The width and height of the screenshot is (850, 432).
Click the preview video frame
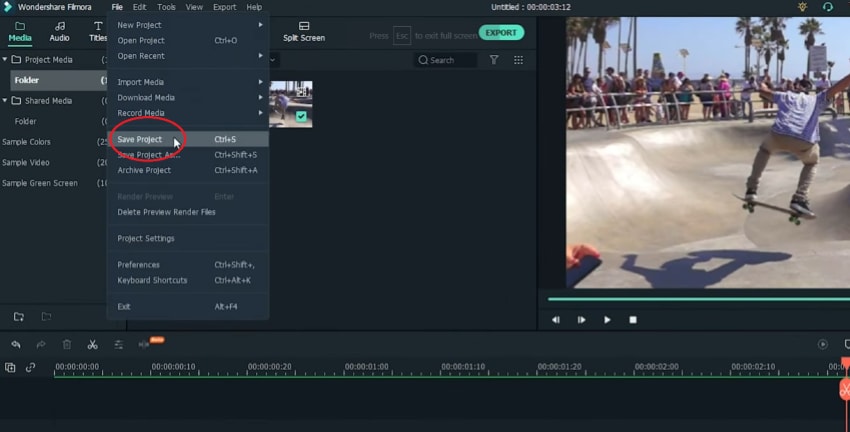pyautogui.click(x=708, y=152)
